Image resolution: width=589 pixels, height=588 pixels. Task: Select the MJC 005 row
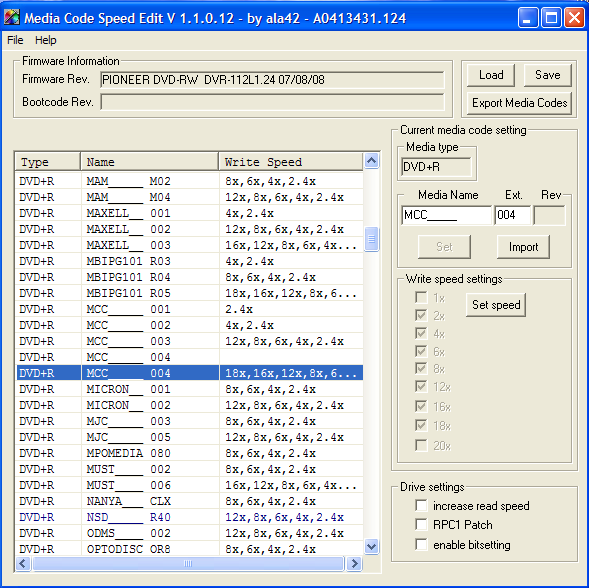(x=190, y=437)
